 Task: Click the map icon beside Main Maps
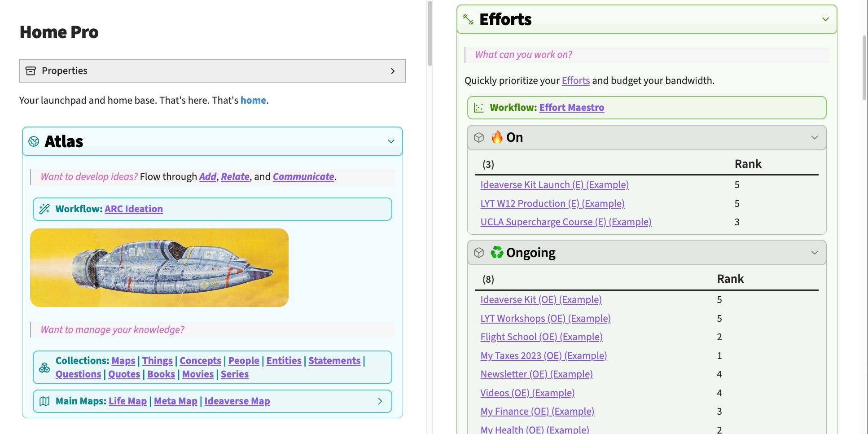[x=44, y=401]
